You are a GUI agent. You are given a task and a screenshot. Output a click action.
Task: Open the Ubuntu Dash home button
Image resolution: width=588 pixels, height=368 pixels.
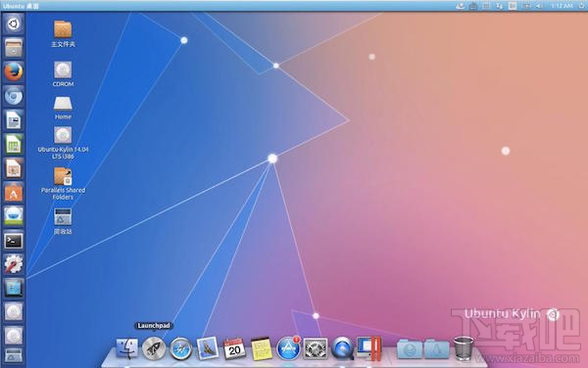pyautogui.click(x=14, y=23)
